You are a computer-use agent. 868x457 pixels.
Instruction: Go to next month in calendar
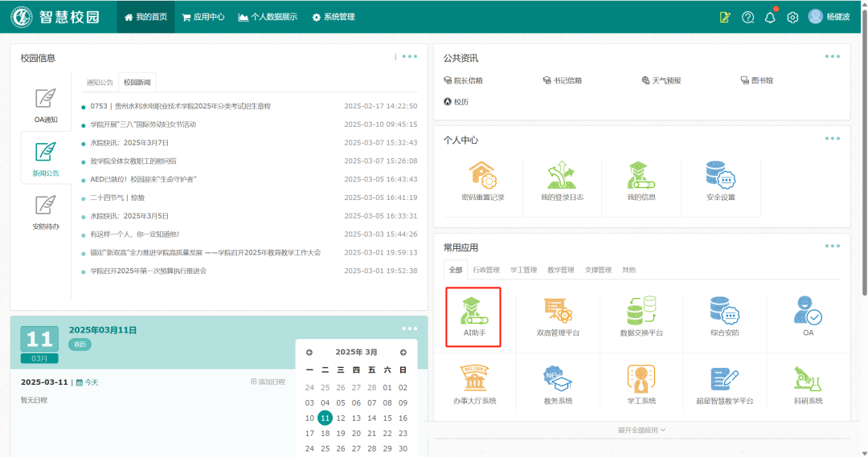point(403,353)
